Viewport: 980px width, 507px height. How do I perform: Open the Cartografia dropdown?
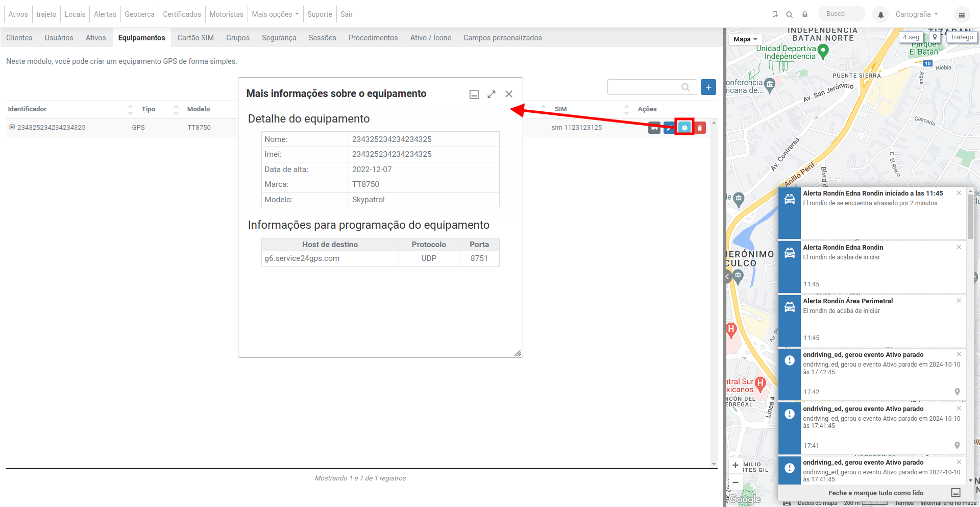click(917, 14)
